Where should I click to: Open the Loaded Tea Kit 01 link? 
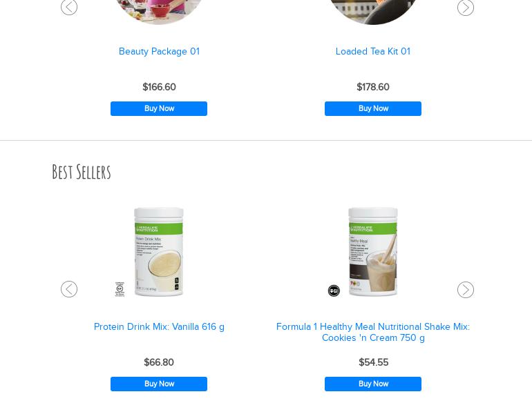(x=373, y=51)
